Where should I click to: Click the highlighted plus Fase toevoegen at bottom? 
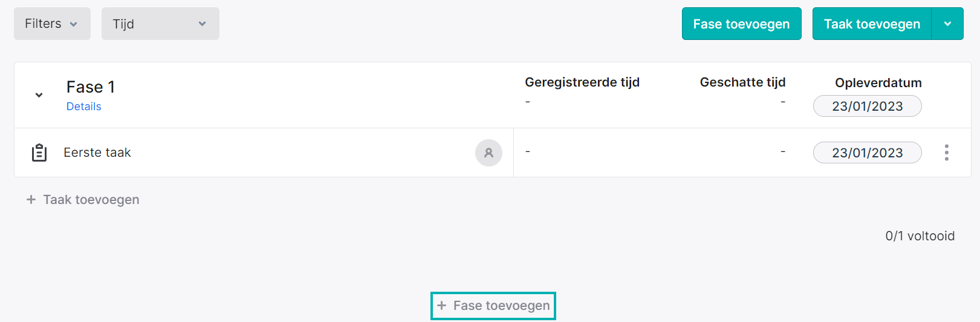[x=493, y=306]
